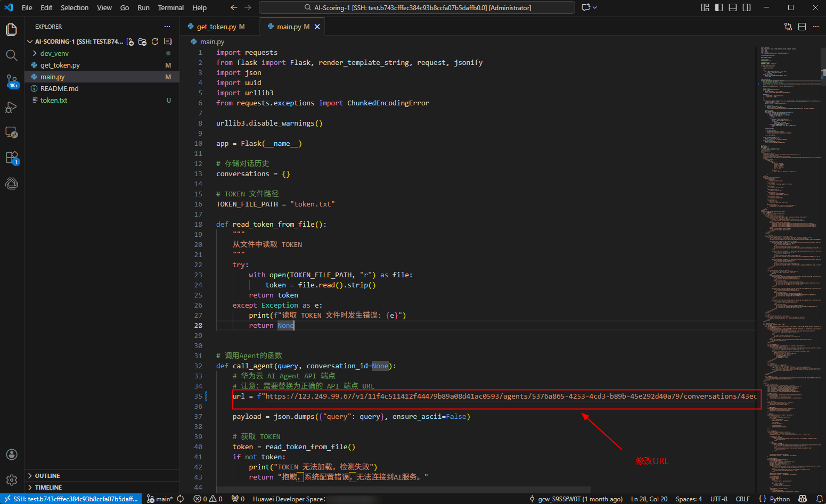826x504 pixels.
Task: Click Ln 28, Col 20 cursor position
Action: coord(649,499)
